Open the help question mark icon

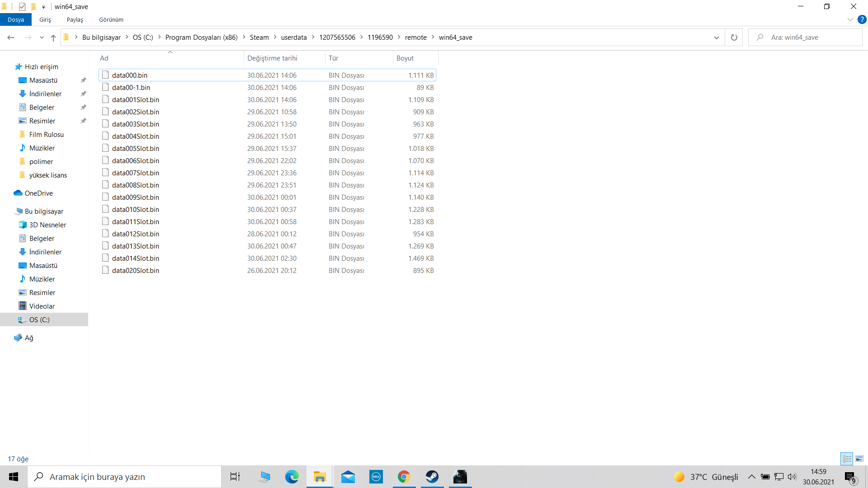click(862, 19)
